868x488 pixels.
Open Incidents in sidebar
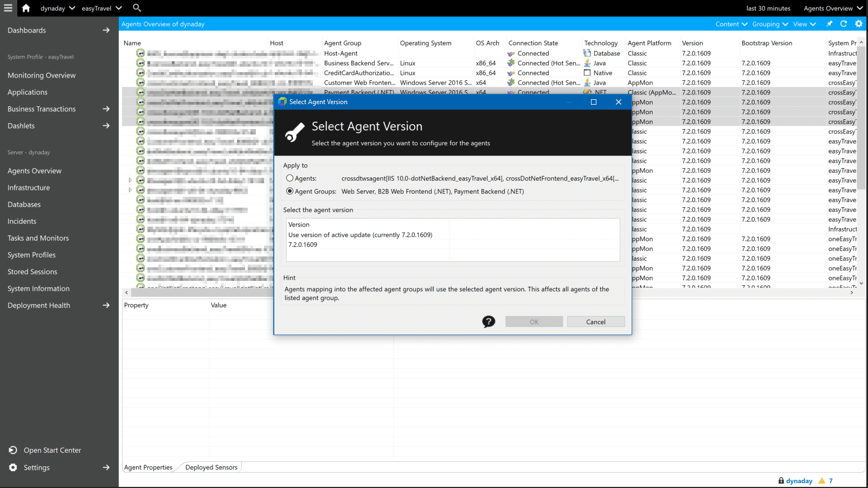22,221
